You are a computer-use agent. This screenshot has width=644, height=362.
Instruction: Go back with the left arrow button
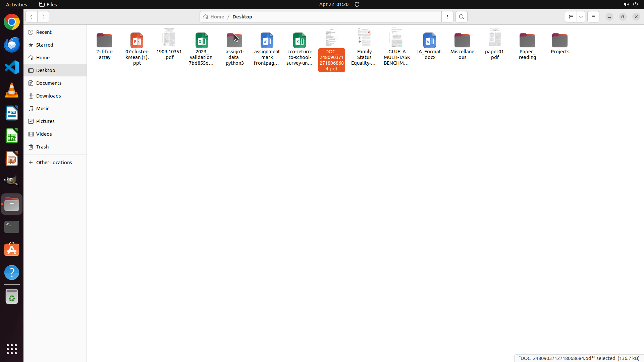point(31,17)
